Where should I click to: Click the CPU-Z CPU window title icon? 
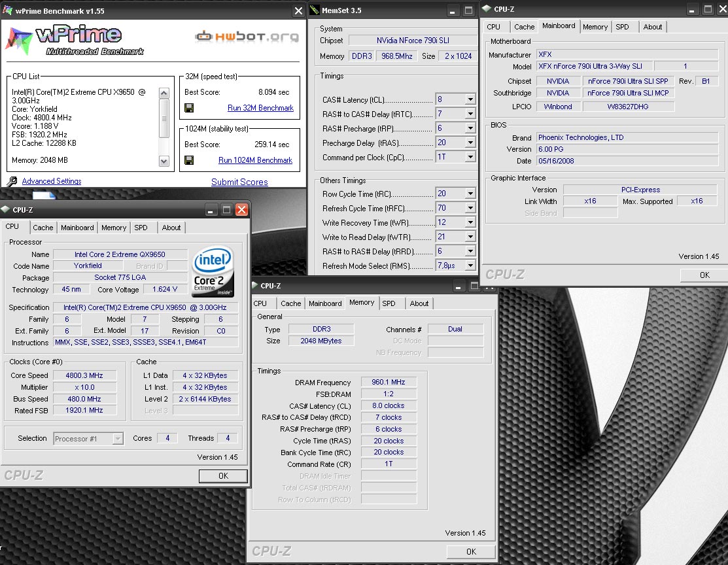[6, 209]
